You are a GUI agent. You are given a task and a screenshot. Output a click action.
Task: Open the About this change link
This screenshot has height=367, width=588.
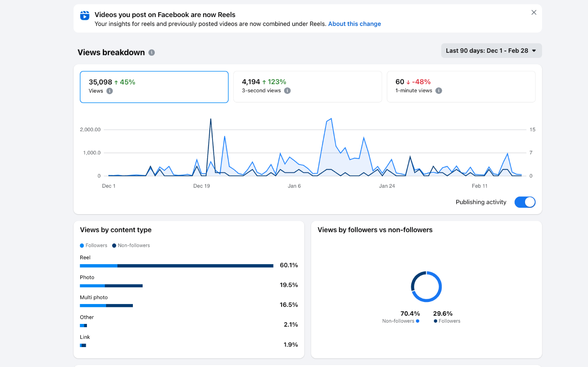click(354, 24)
